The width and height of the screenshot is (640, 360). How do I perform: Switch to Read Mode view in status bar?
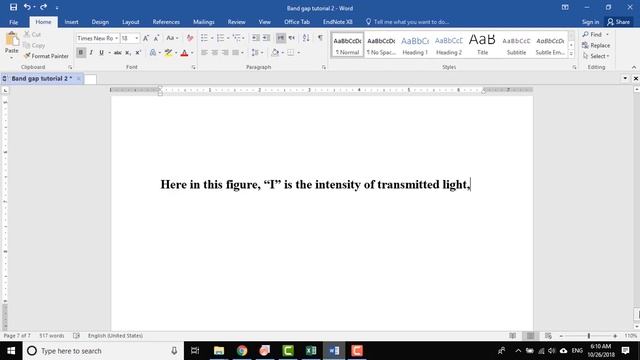513,336
